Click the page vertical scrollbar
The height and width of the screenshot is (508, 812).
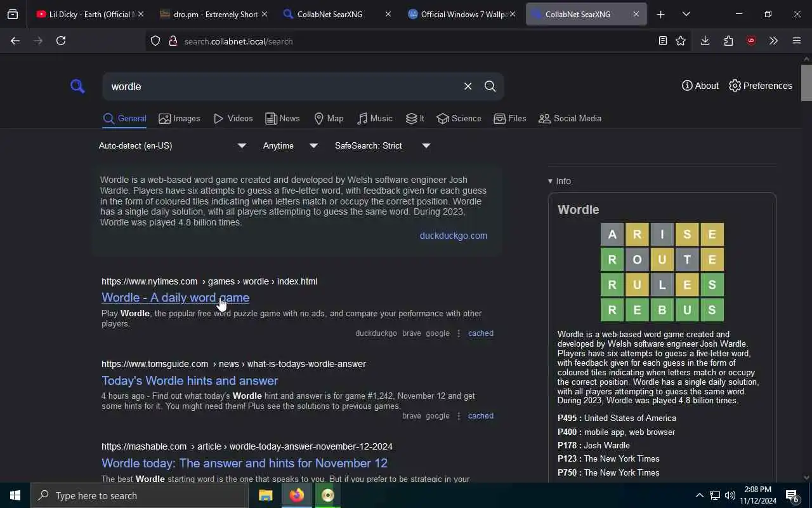pos(806,82)
